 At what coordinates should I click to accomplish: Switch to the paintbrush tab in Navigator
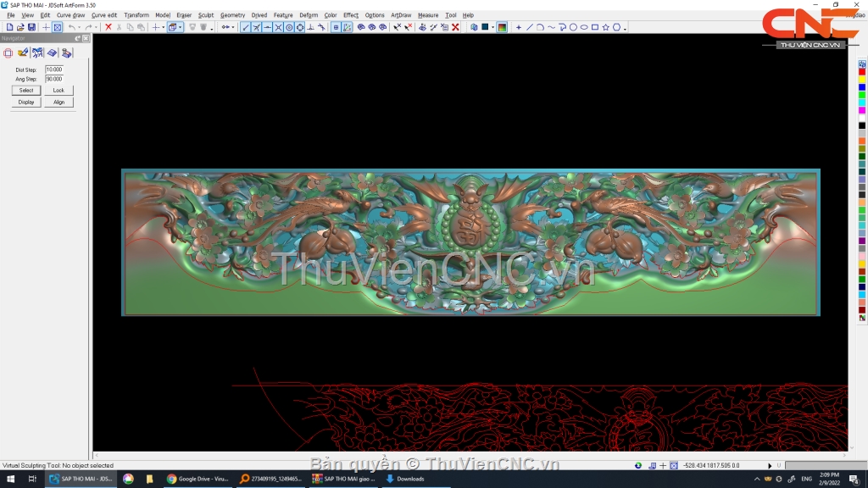point(23,53)
